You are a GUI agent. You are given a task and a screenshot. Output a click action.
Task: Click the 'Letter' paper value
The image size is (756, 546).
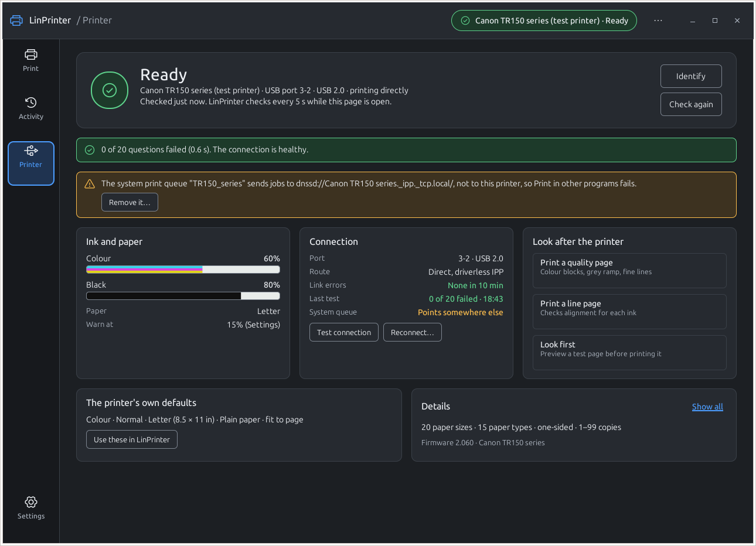(x=268, y=311)
